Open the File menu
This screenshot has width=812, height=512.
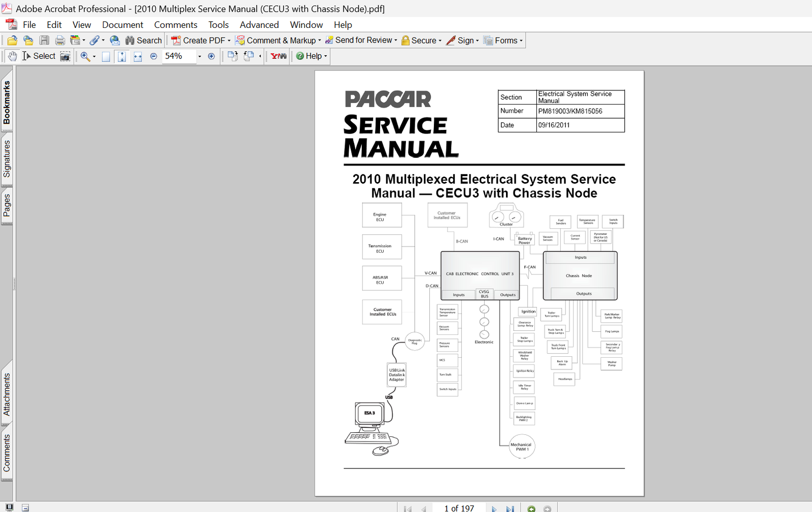coord(29,25)
